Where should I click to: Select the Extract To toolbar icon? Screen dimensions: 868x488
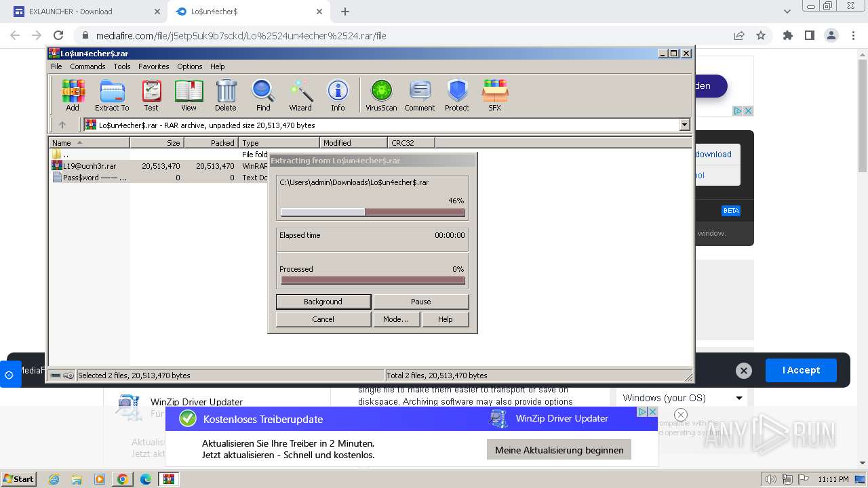112,96
